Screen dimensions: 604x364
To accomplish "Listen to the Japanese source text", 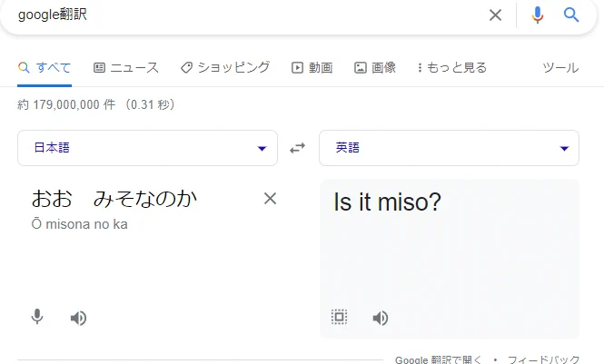I will 79,318.
